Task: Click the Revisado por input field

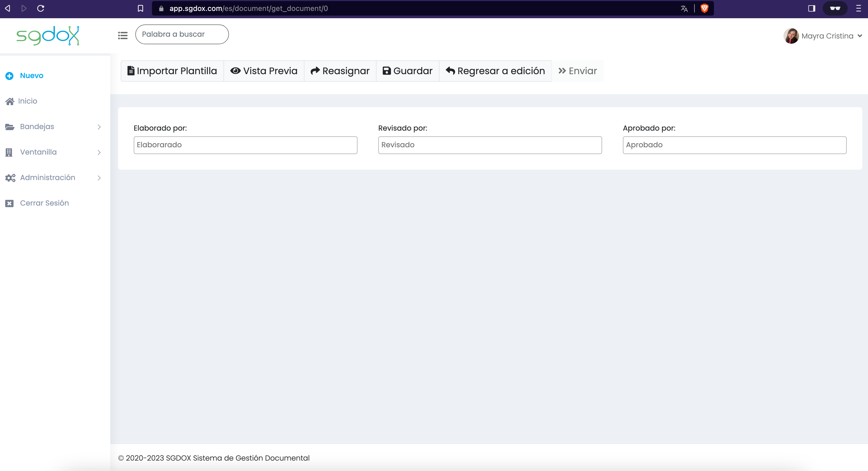Action: (x=490, y=145)
